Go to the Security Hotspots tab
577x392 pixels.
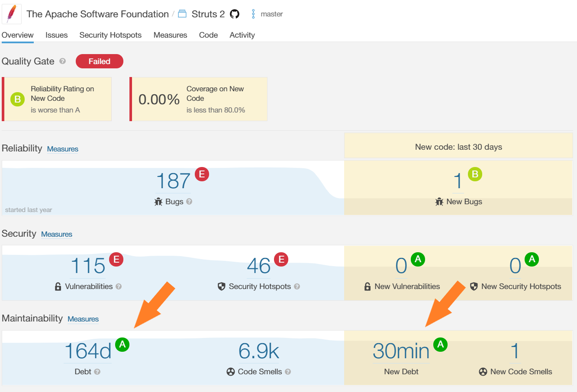[110, 35]
